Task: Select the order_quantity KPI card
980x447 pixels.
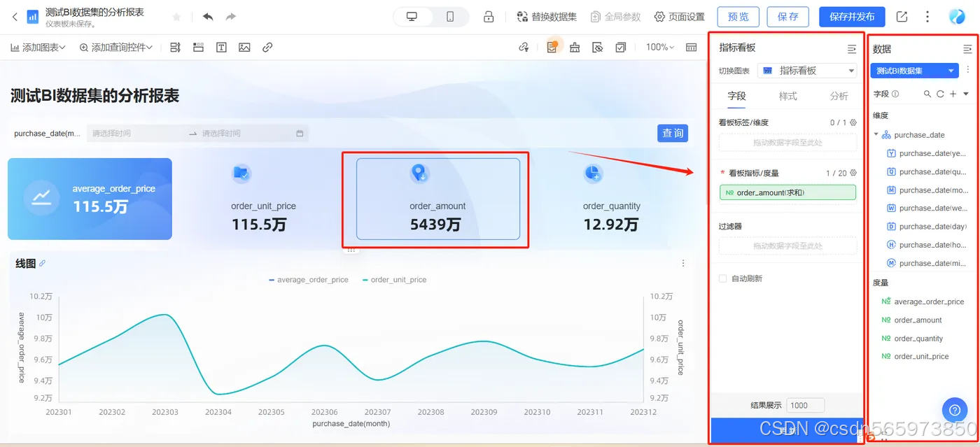Action: [x=611, y=199]
